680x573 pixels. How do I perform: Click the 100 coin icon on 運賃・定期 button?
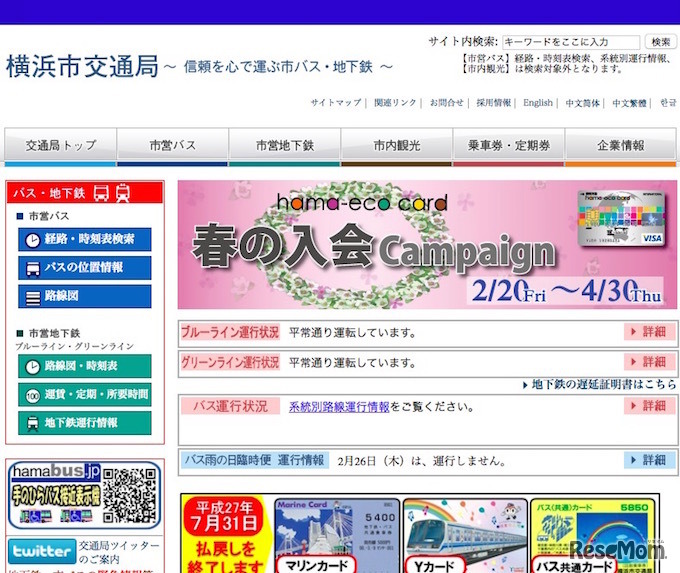(33, 396)
